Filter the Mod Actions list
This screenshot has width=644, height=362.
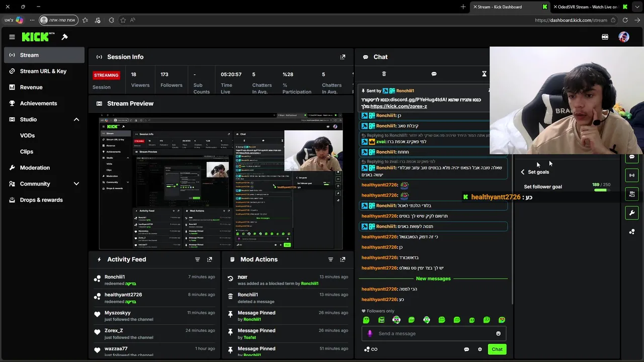click(331, 259)
